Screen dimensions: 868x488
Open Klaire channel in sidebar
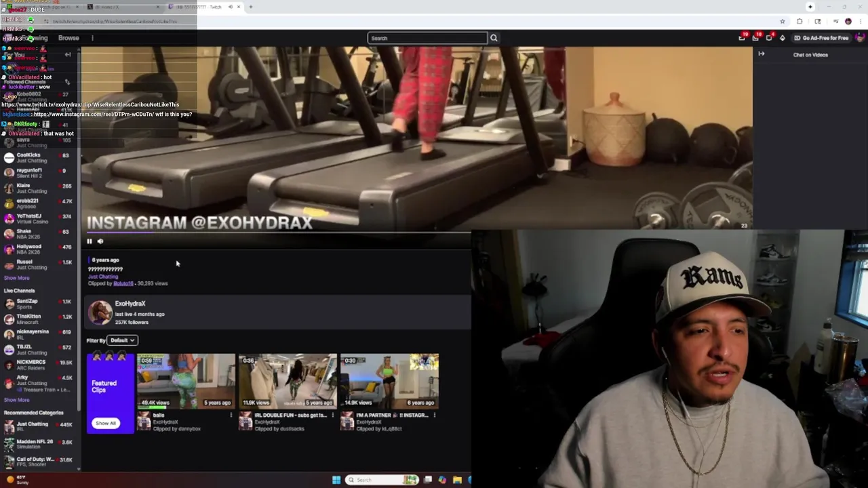(39, 188)
